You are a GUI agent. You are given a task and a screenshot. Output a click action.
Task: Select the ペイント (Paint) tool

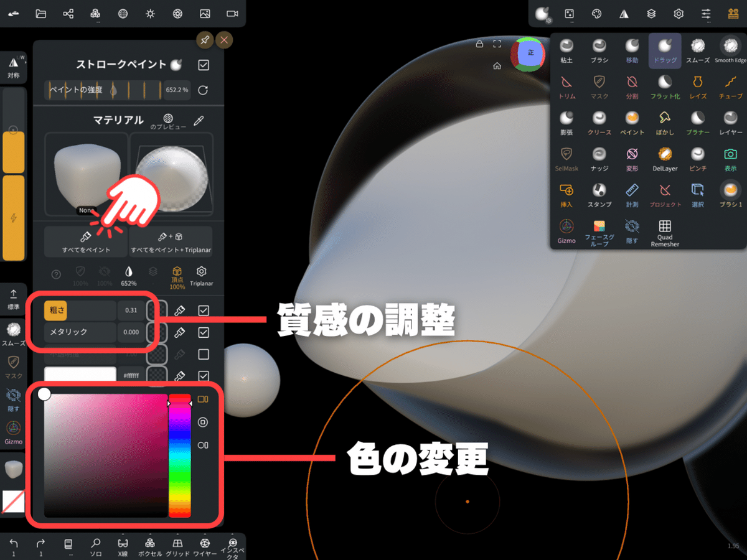tap(632, 123)
